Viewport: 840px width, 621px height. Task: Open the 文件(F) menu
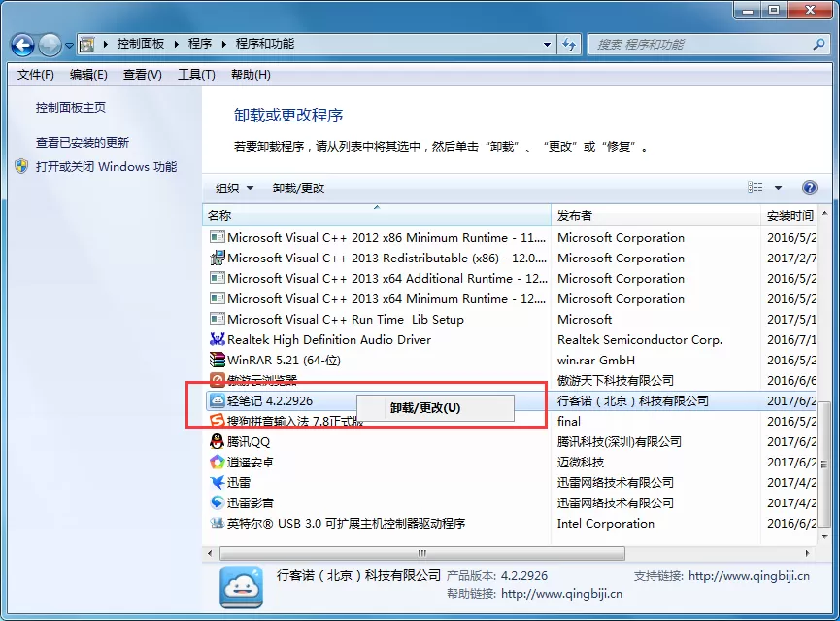pos(35,75)
